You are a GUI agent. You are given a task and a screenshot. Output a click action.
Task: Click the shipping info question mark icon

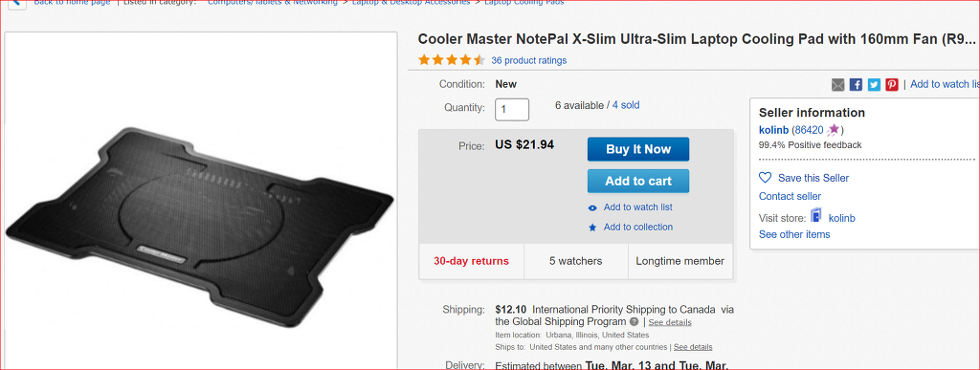[x=634, y=322]
